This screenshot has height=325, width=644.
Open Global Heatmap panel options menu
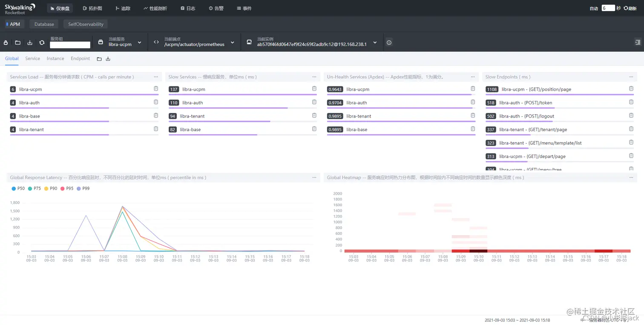631,178
